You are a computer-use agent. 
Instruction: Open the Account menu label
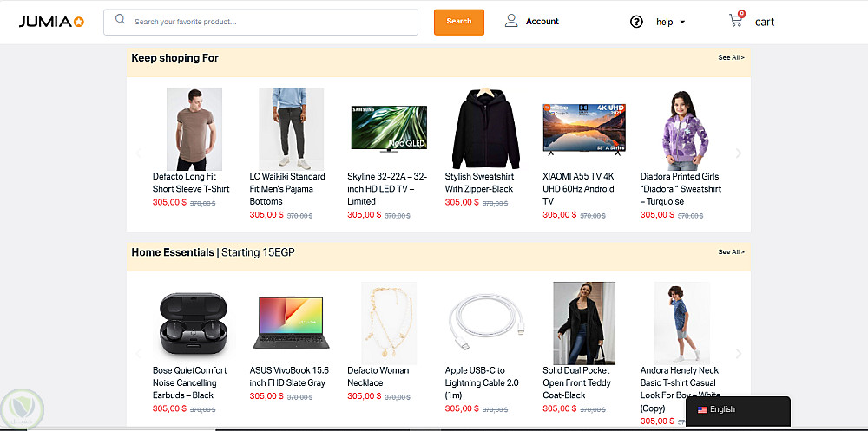pos(542,22)
